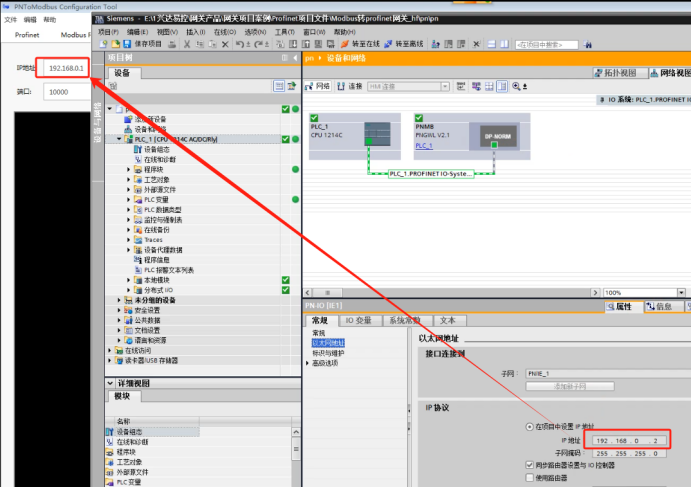Click the redo arrow icon
Screen dimensions: 692x488
coord(259,44)
